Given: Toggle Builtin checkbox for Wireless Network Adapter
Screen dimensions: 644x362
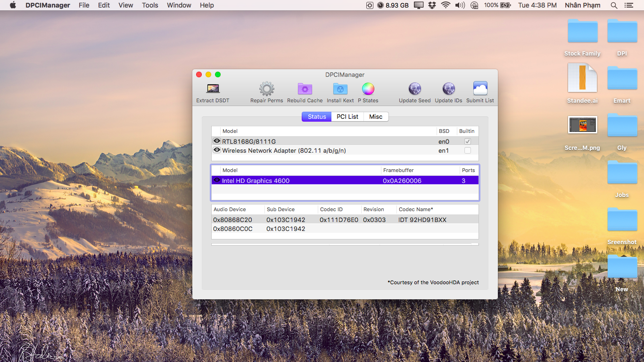Looking at the screenshot, I should (468, 150).
